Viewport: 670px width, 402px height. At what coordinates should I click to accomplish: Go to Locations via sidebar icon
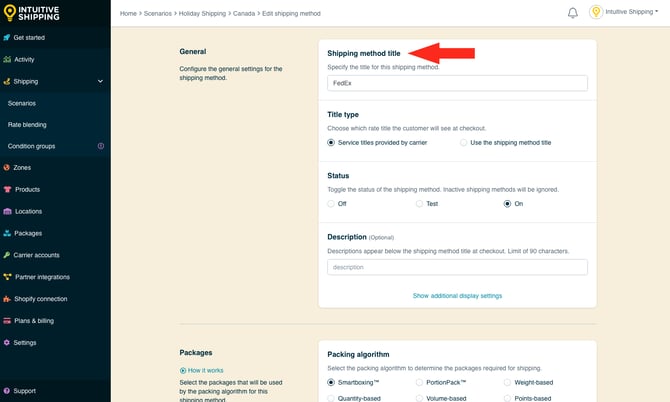coord(7,211)
